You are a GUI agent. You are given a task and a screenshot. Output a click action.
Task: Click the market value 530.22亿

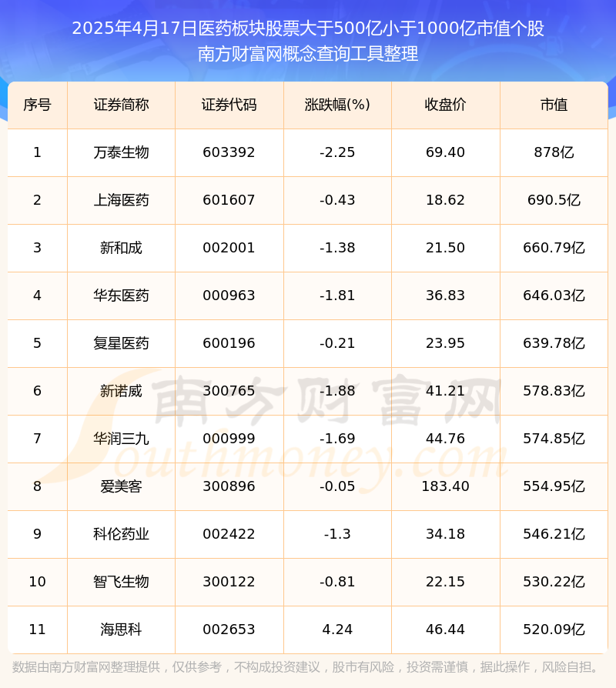(554, 582)
